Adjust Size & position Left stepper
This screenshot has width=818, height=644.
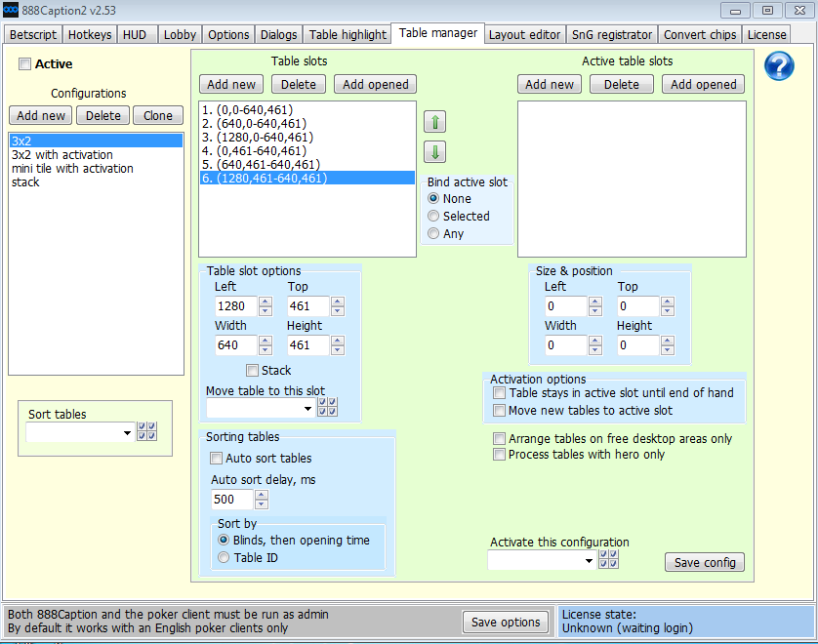[x=595, y=306]
